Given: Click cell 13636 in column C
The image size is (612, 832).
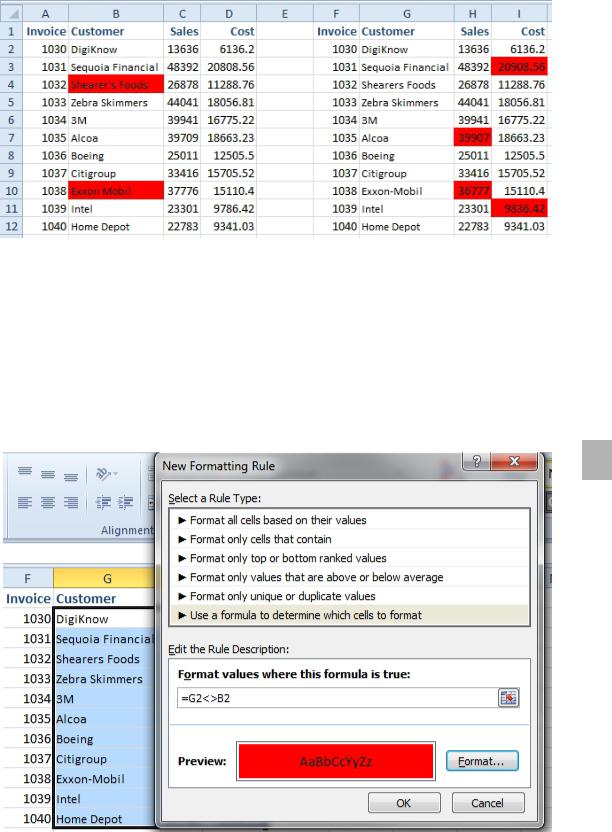Looking at the screenshot, I should [182, 49].
